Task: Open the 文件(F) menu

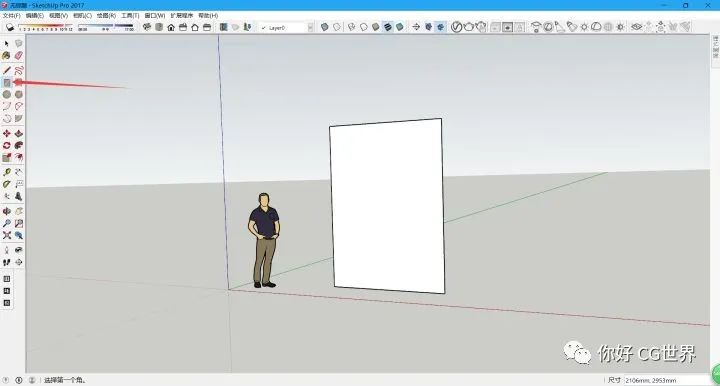Action: click(11, 16)
